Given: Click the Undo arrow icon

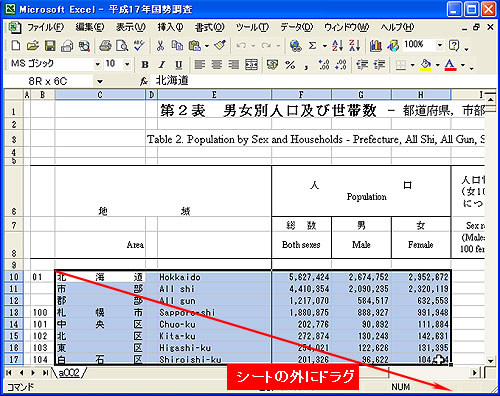Looking at the screenshot, I should (241, 45).
